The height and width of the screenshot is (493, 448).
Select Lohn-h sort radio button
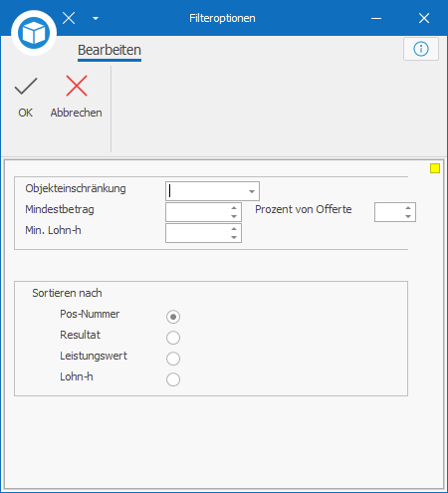coord(173,379)
